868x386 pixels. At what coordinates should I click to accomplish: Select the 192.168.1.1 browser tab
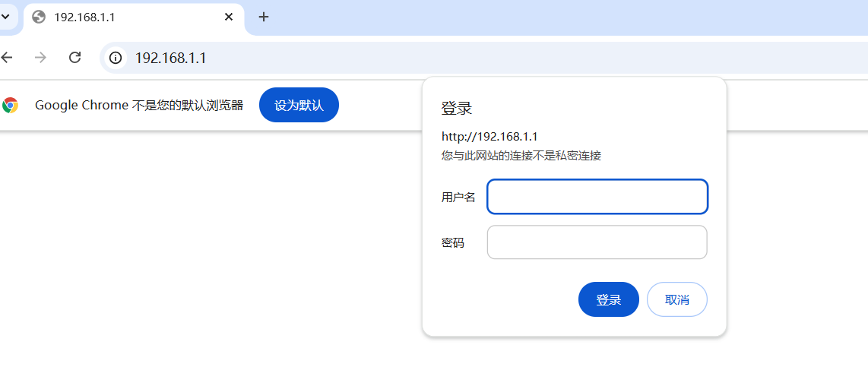(x=134, y=17)
